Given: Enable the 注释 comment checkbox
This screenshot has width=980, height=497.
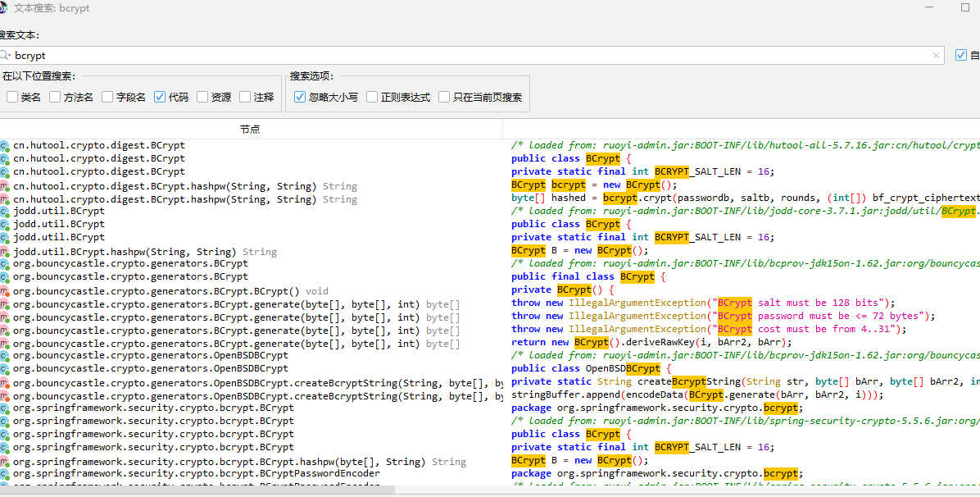Looking at the screenshot, I should click(x=245, y=97).
